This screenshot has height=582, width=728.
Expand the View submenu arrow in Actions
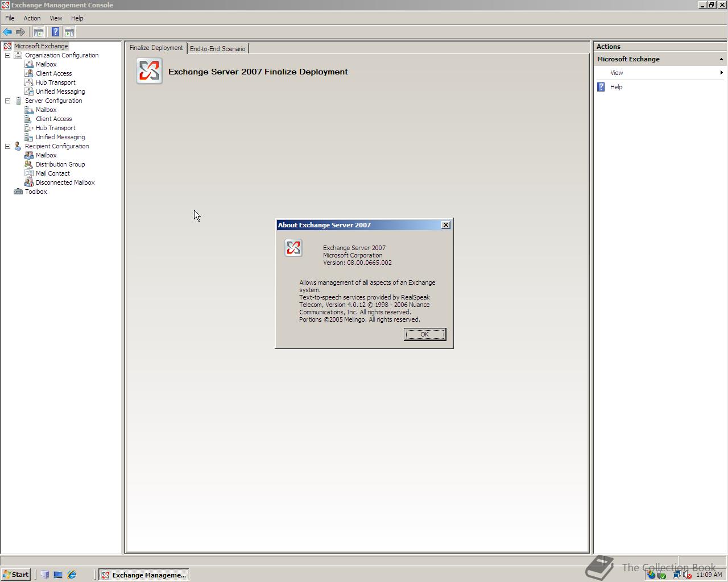click(721, 73)
